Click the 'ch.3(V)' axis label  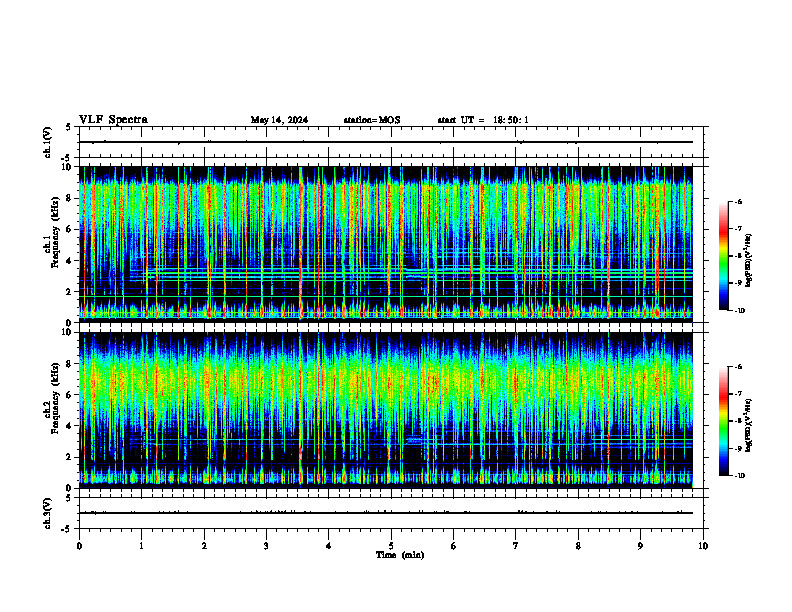click(48, 513)
